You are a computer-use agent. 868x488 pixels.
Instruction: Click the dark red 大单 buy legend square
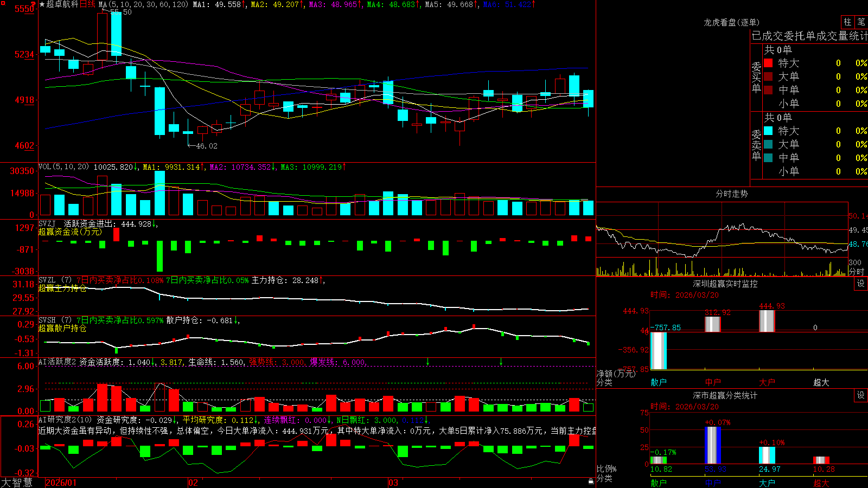tap(768, 76)
